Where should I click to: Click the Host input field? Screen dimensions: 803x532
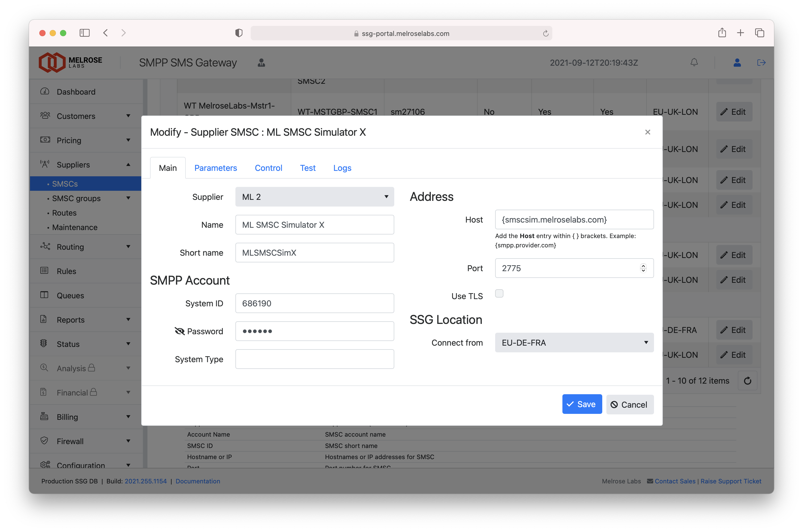(x=574, y=219)
